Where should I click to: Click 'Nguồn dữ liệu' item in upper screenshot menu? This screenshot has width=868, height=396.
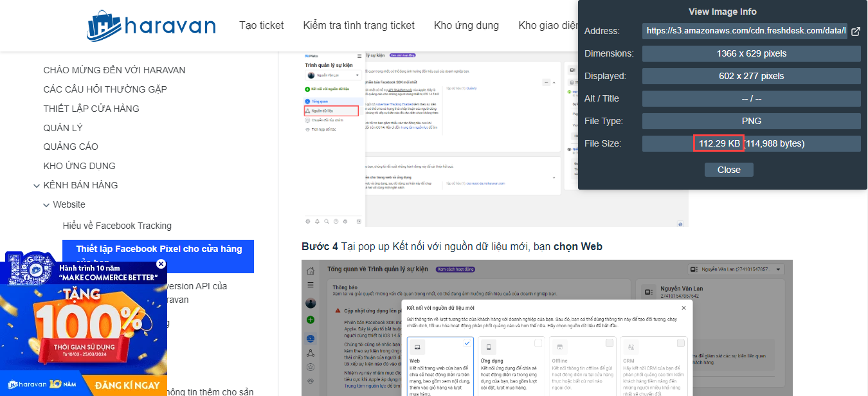330,111
